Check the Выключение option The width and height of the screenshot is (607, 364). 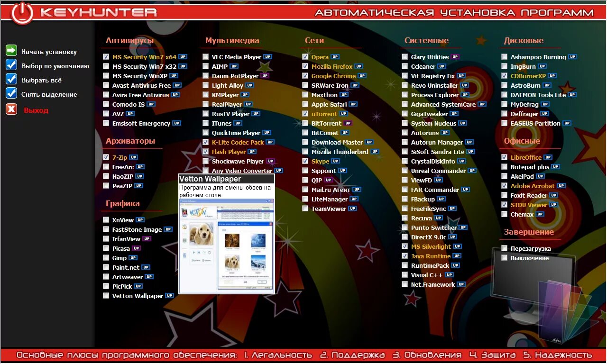pyautogui.click(x=504, y=258)
